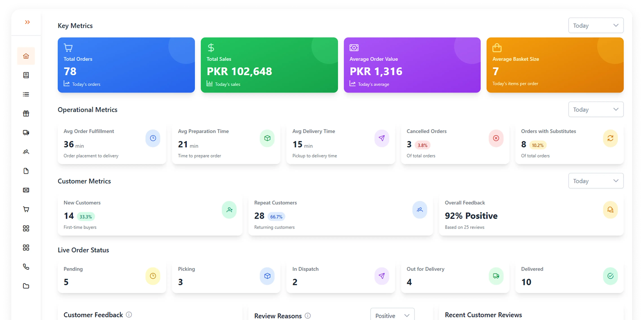Click the people icon on Repeat Customers
The height and width of the screenshot is (320, 644).
pyautogui.click(x=420, y=210)
